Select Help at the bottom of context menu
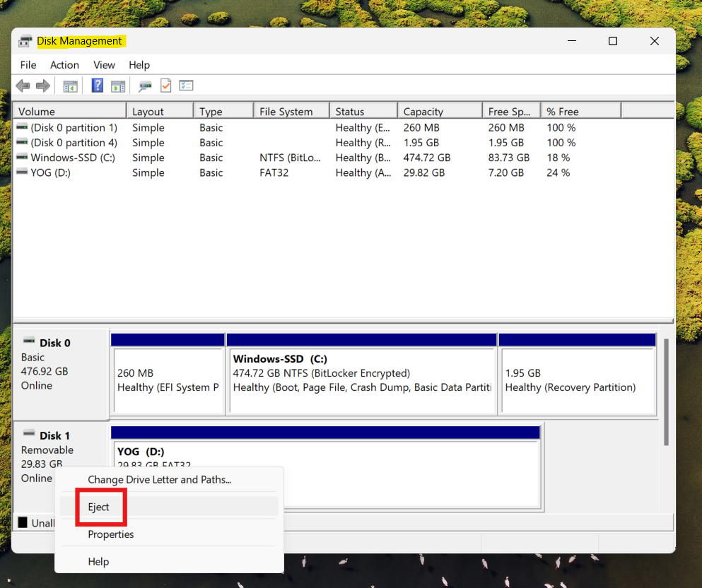Screen dimensions: 702x588 pos(98,561)
